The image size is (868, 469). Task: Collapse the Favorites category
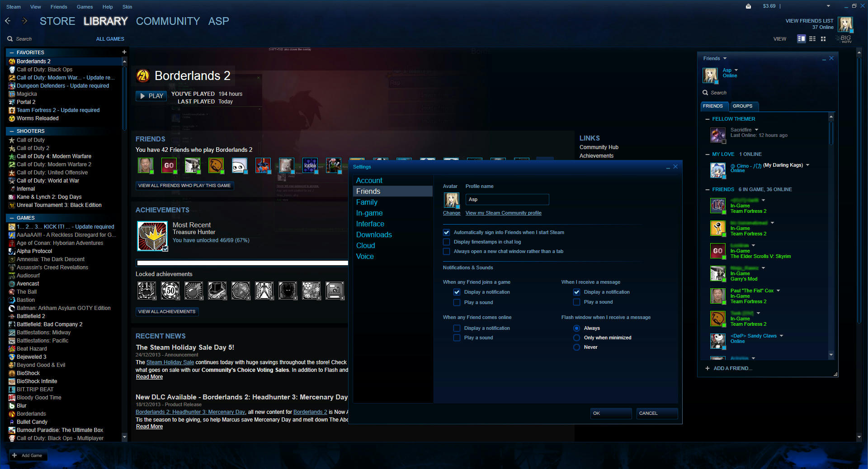(12, 52)
